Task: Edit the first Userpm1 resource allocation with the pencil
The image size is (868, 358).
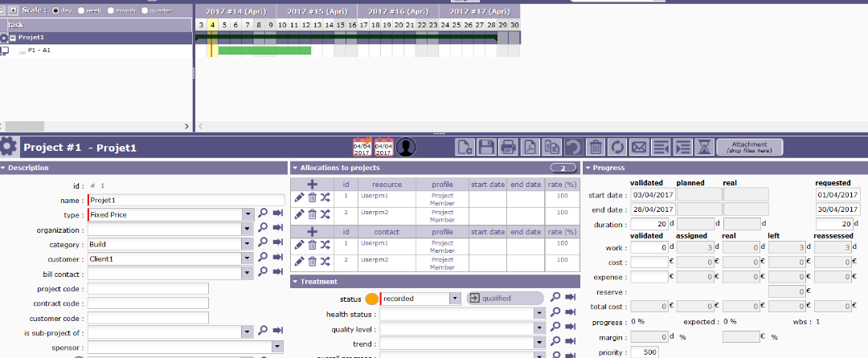Action: tap(299, 196)
